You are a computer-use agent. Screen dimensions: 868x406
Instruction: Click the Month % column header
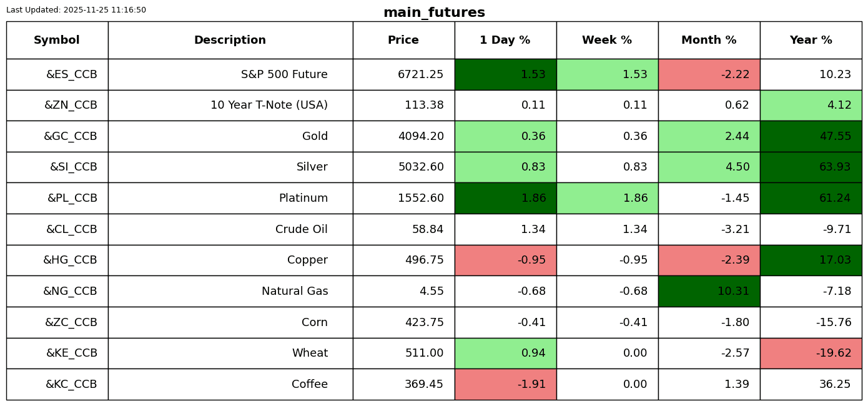coord(709,41)
